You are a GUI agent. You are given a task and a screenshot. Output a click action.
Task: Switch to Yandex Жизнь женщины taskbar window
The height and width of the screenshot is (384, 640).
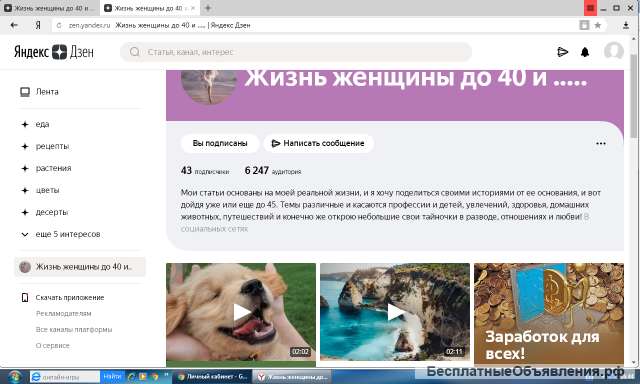(x=291, y=377)
